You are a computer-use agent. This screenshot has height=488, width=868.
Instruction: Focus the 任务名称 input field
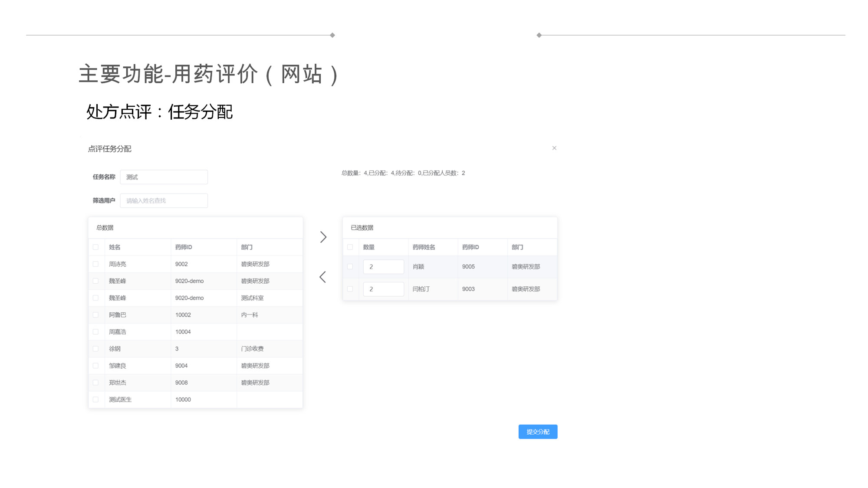[x=164, y=177]
